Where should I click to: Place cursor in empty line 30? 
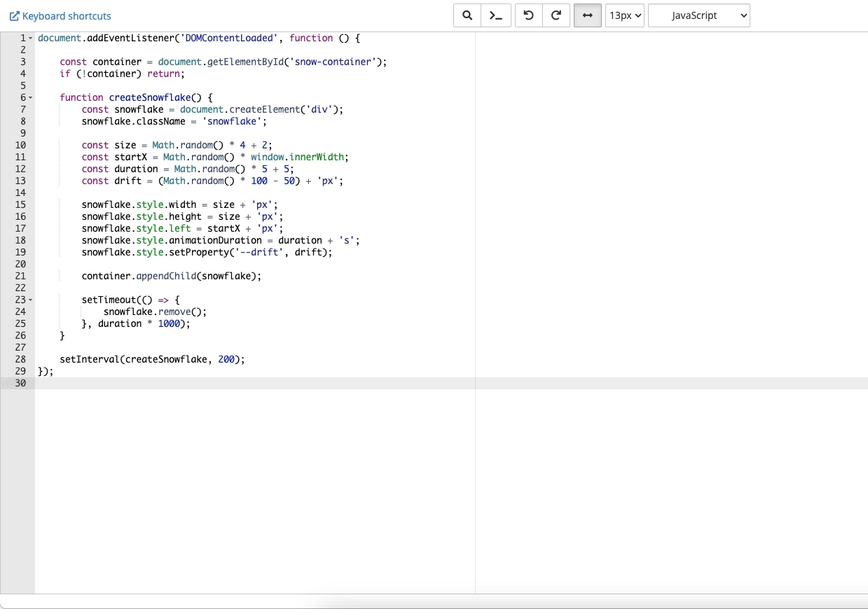coord(210,383)
